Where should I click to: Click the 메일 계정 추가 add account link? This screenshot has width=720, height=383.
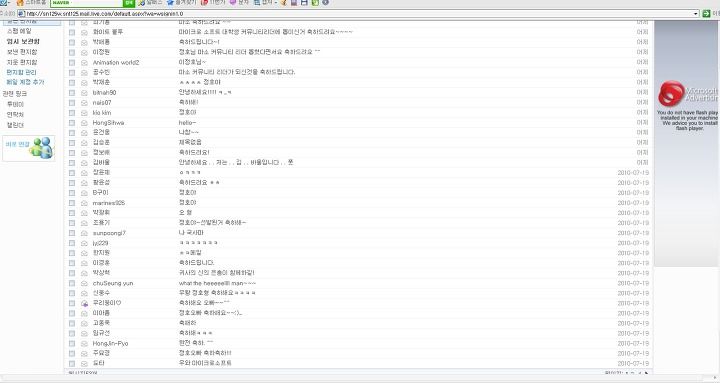point(25,82)
